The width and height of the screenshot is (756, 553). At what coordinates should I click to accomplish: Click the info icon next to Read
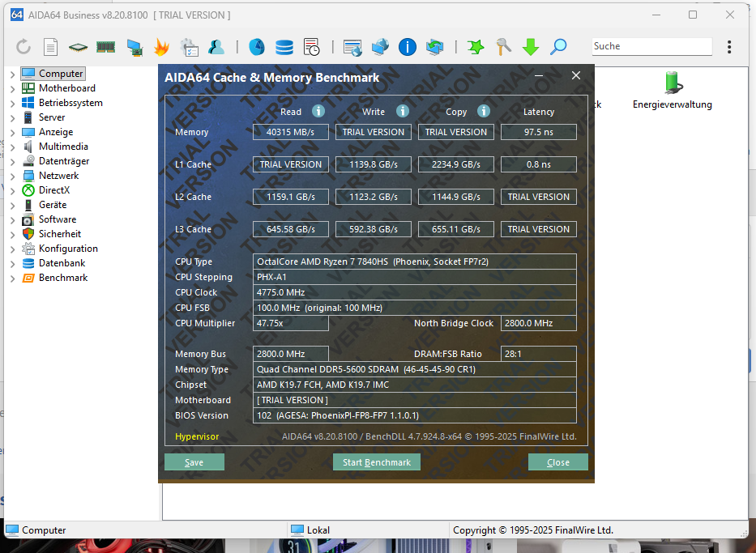tap(318, 111)
